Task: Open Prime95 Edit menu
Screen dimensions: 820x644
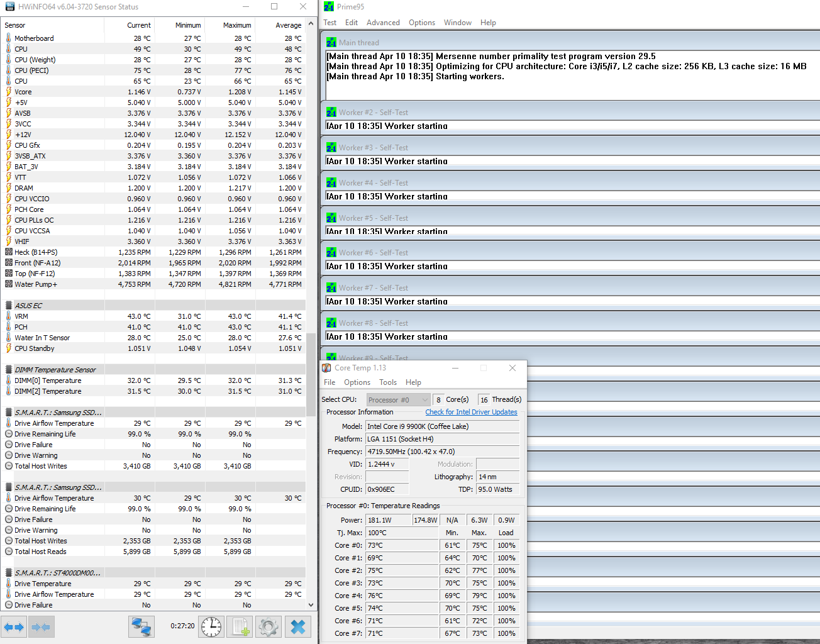Action: click(352, 23)
